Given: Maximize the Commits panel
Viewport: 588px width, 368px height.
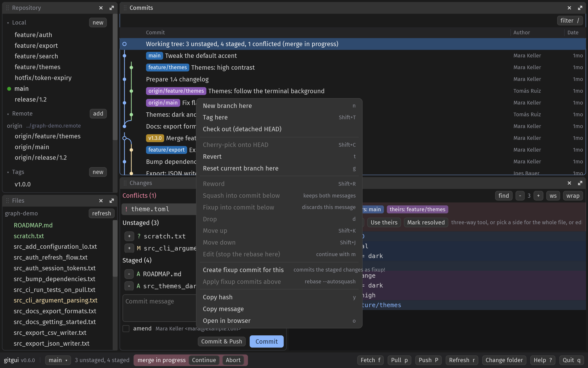Looking at the screenshot, I should point(580,8).
